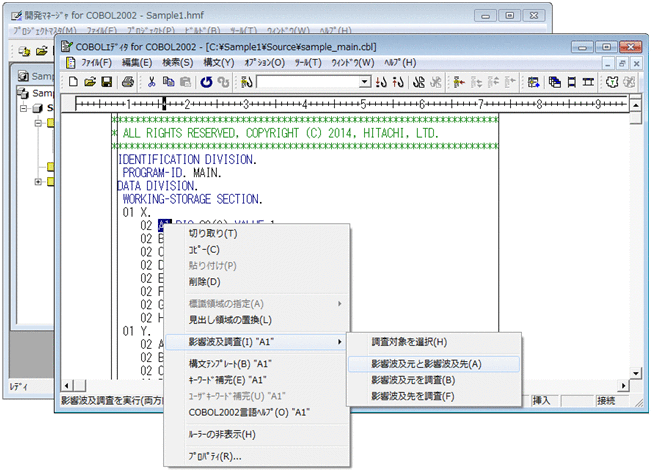Click the icon left of the cascade windows icon
Image resolution: width=652 pixels, height=473 pixels.
[x=533, y=82]
